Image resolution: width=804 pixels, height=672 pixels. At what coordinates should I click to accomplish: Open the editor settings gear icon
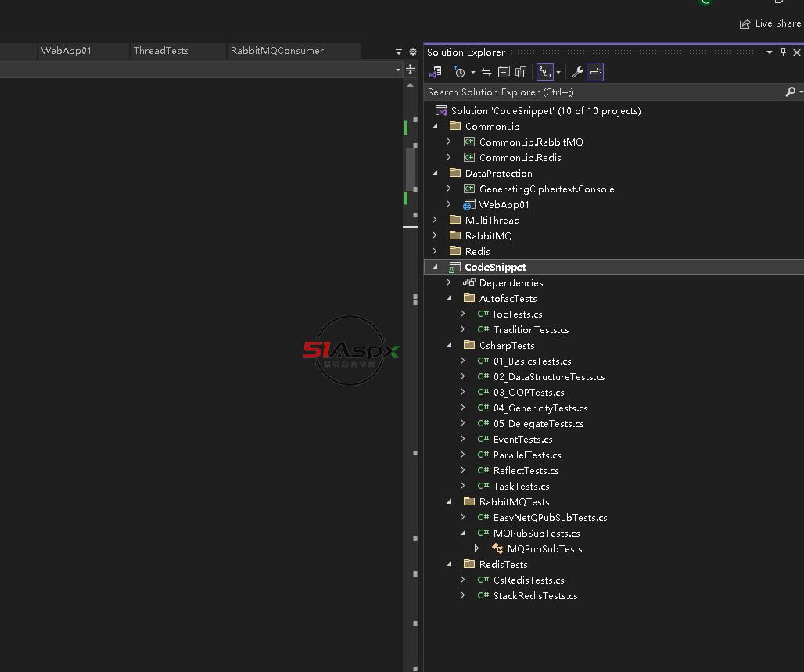(x=413, y=52)
